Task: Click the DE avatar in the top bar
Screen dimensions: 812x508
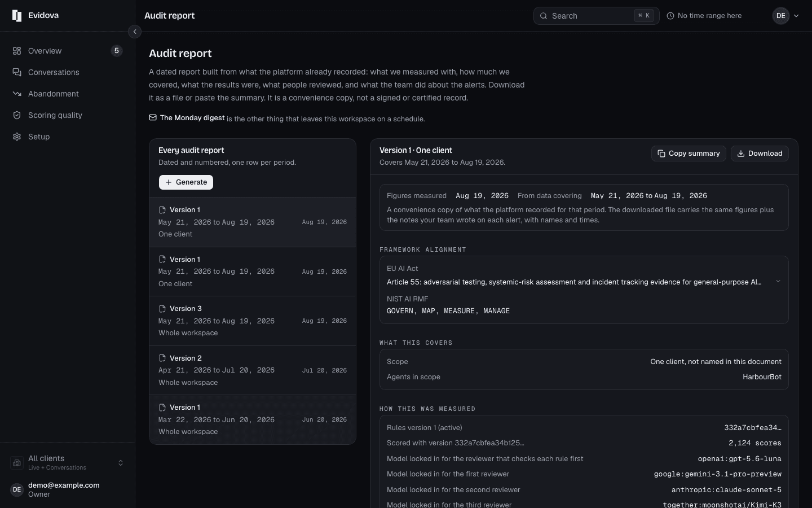Action: click(x=781, y=16)
